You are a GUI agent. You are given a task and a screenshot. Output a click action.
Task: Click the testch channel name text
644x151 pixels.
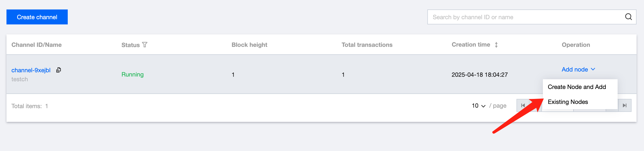click(20, 79)
